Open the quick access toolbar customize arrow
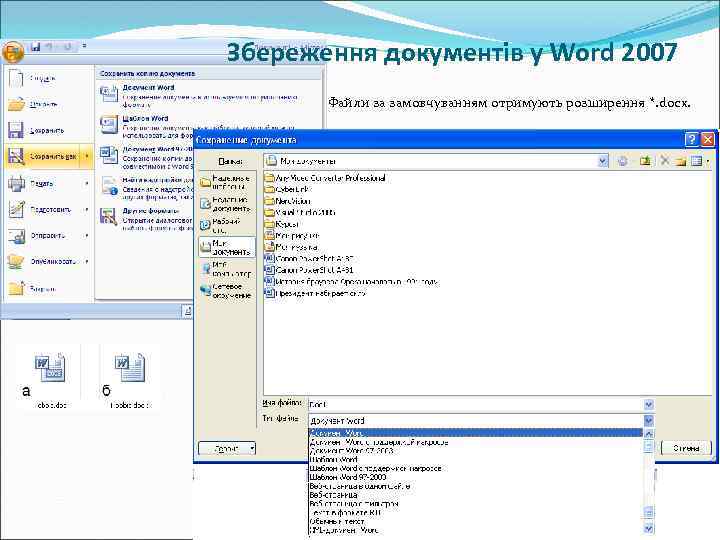 (x=84, y=46)
